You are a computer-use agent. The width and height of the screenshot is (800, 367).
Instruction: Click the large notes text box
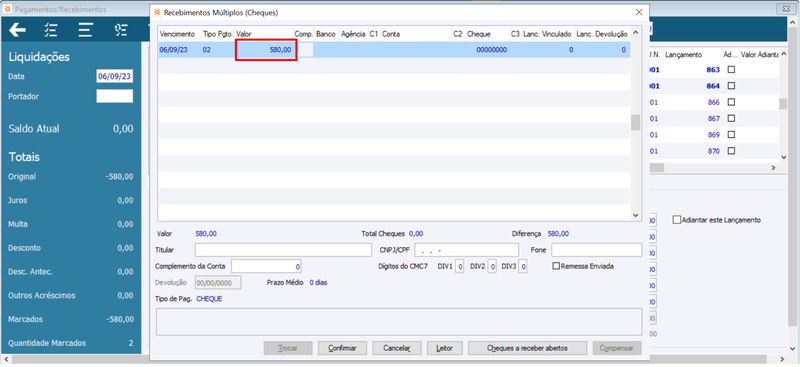[398, 322]
